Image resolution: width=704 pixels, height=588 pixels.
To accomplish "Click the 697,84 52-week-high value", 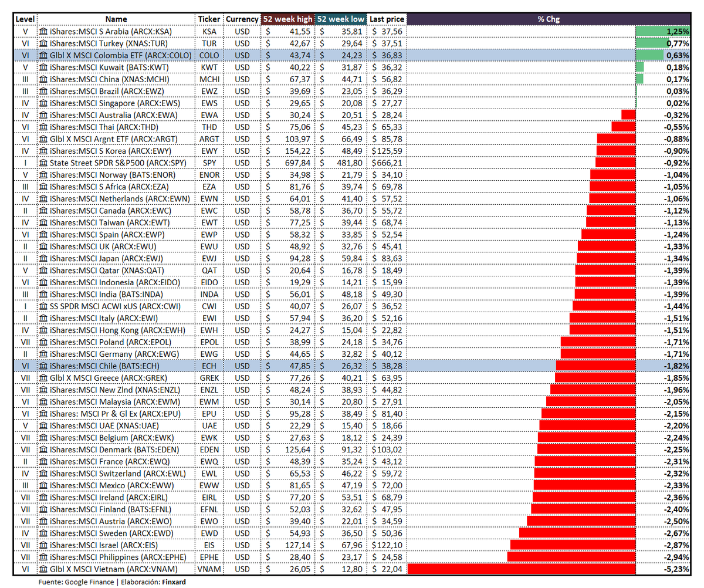I will [x=287, y=163].
